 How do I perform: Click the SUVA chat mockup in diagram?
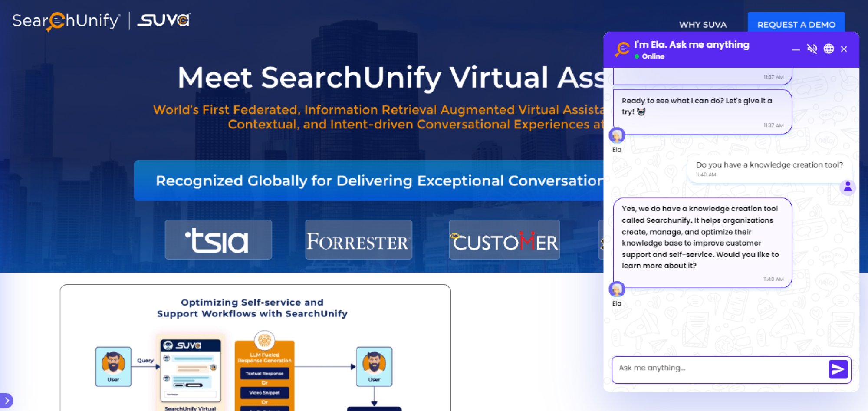pos(191,371)
